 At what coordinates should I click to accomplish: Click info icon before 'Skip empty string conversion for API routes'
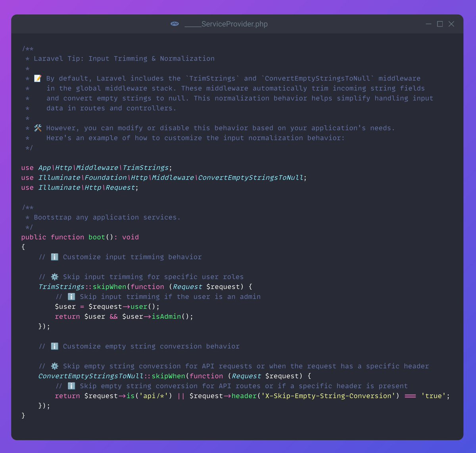click(x=71, y=386)
